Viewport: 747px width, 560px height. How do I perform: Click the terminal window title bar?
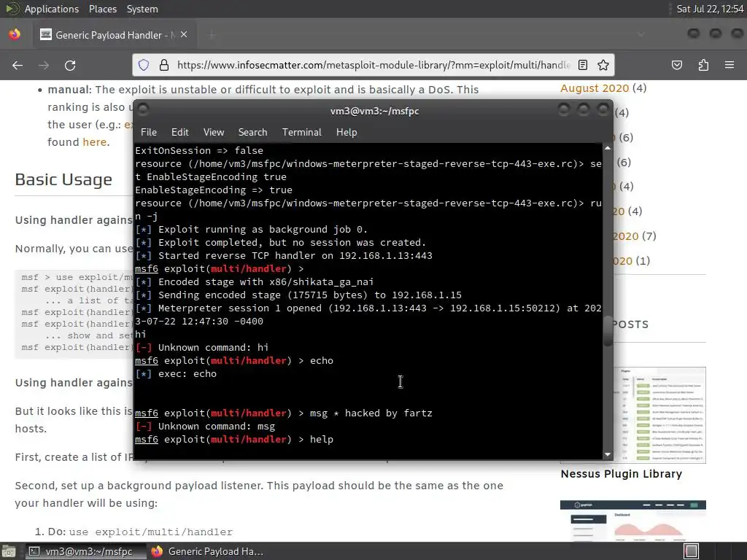tap(374, 111)
